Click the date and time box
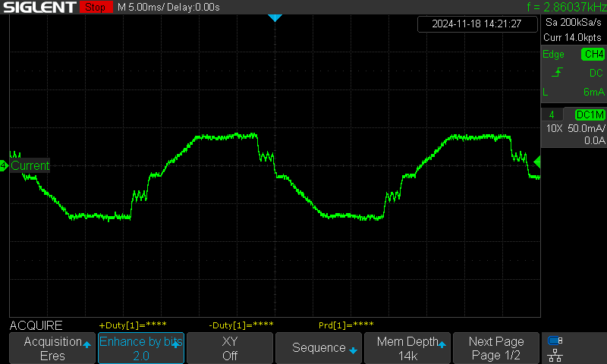This screenshot has width=607, height=364. pyautogui.click(x=477, y=24)
